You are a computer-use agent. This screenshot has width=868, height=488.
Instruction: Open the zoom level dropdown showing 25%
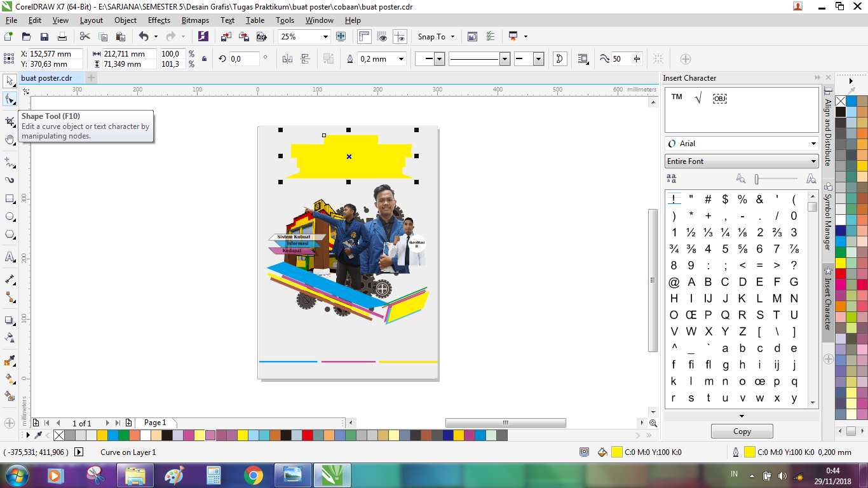pos(325,37)
